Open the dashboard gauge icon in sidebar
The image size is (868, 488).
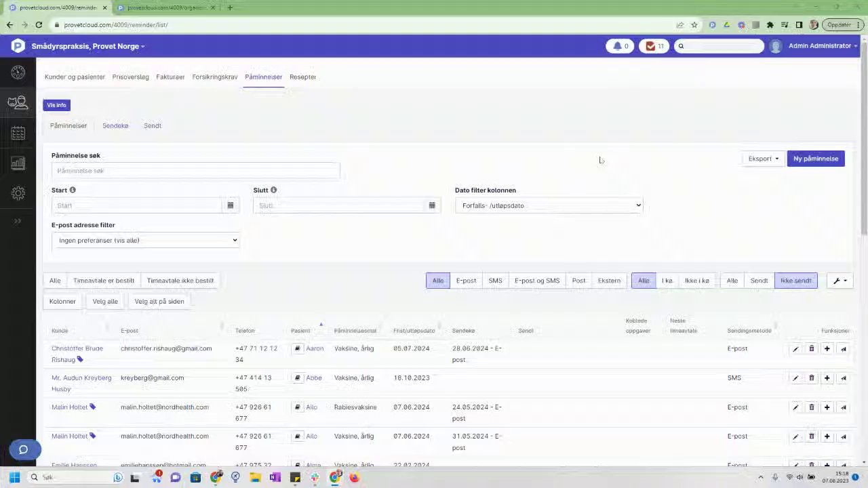click(x=18, y=72)
